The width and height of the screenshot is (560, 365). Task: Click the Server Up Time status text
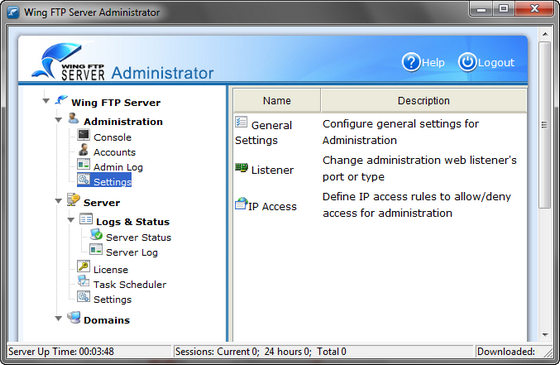61,351
